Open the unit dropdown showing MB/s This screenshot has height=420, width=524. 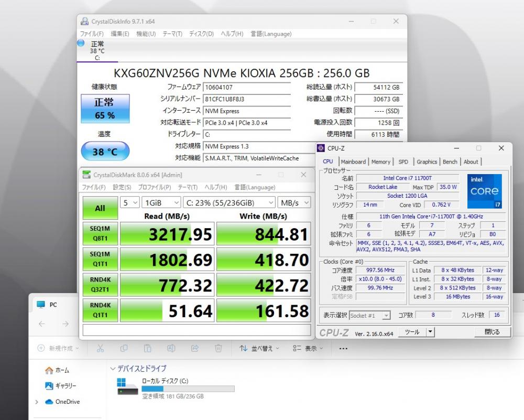294,202
